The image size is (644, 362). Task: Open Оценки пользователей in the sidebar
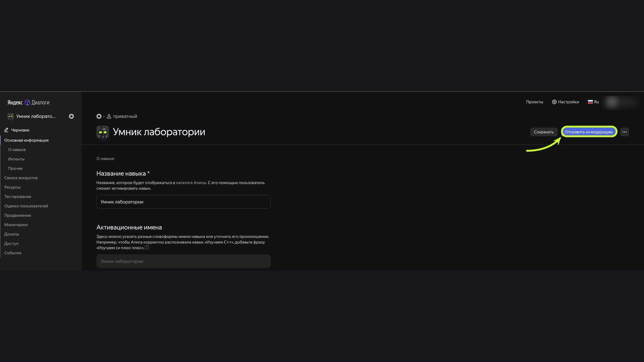click(x=26, y=206)
